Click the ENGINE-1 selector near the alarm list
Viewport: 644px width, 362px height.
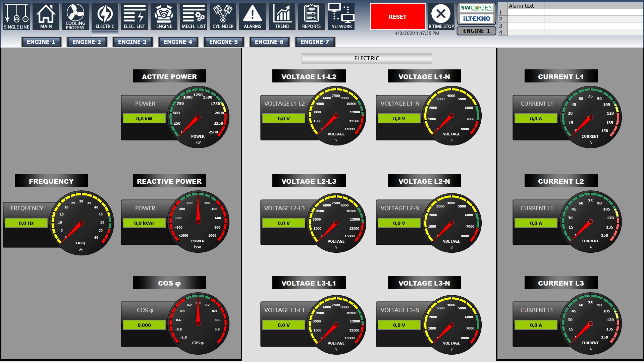click(475, 31)
